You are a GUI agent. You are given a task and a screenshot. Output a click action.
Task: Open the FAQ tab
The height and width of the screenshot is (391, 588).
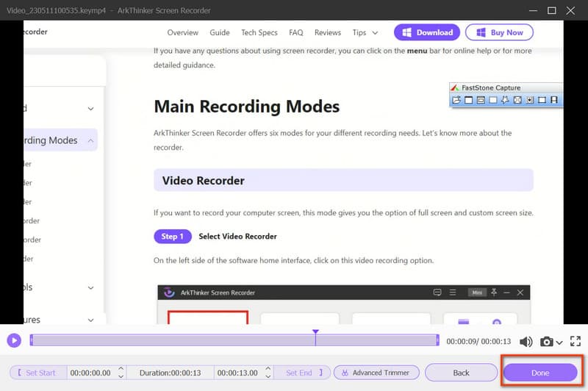tap(296, 32)
